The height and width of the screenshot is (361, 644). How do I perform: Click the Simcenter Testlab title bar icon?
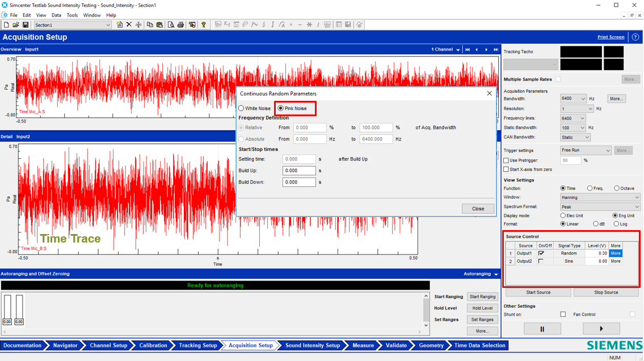[x=5, y=5]
